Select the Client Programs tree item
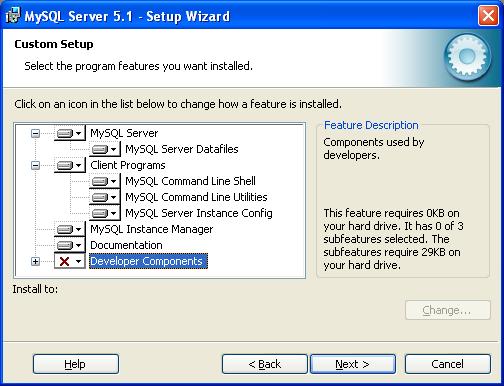 (x=128, y=165)
